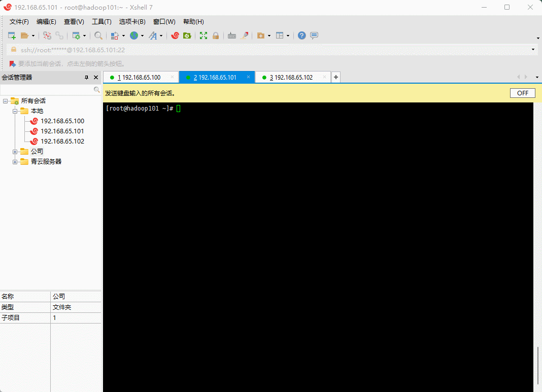Expand the new folder dropdown arrow

pyautogui.click(x=269, y=35)
